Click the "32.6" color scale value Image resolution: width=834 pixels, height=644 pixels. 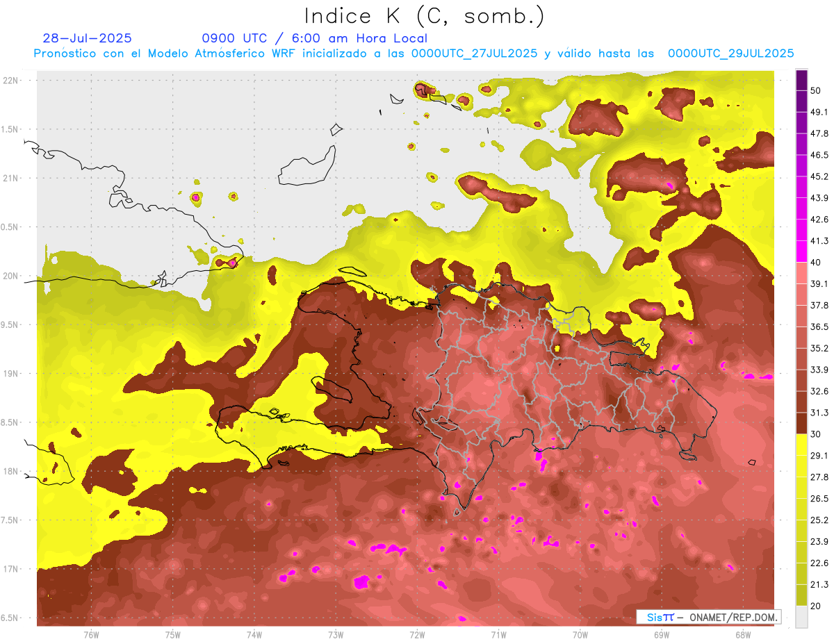819,391
